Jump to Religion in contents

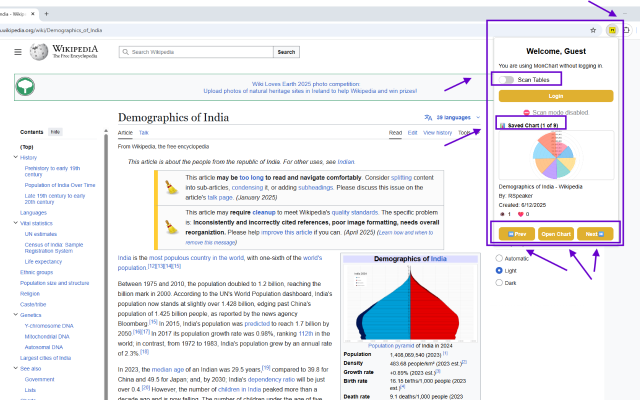pos(30,293)
